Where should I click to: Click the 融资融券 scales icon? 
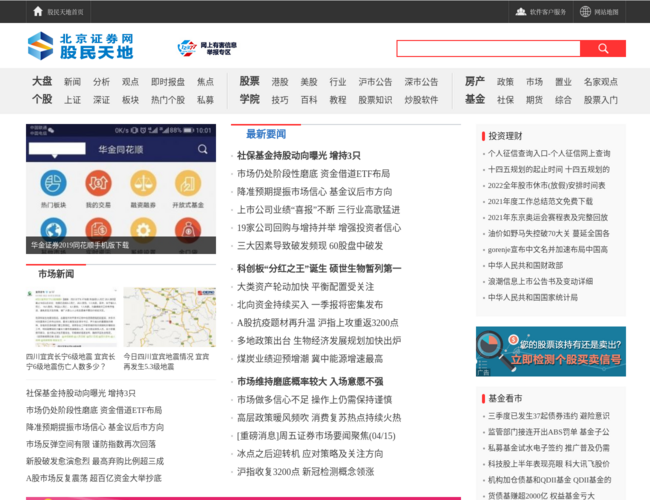click(143, 183)
